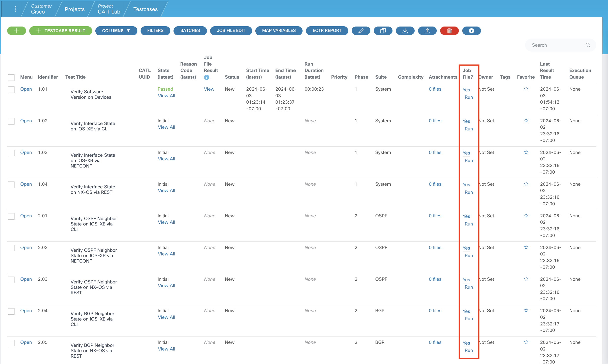The height and width of the screenshot is (364, 608).
Task: Click the upload icon button
Action: (427, 31)
